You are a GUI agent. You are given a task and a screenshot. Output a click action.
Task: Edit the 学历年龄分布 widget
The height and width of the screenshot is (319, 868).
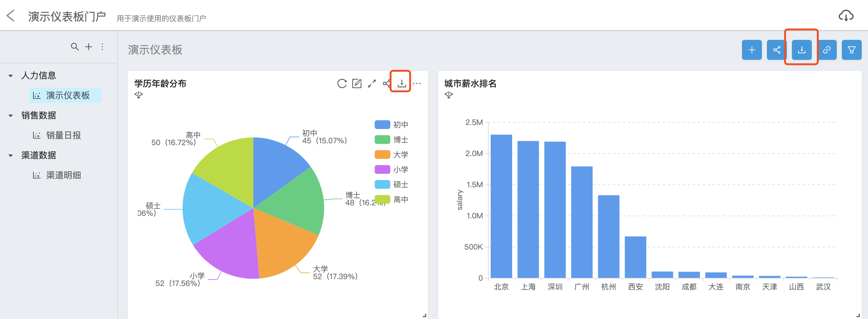coord(357,83)
